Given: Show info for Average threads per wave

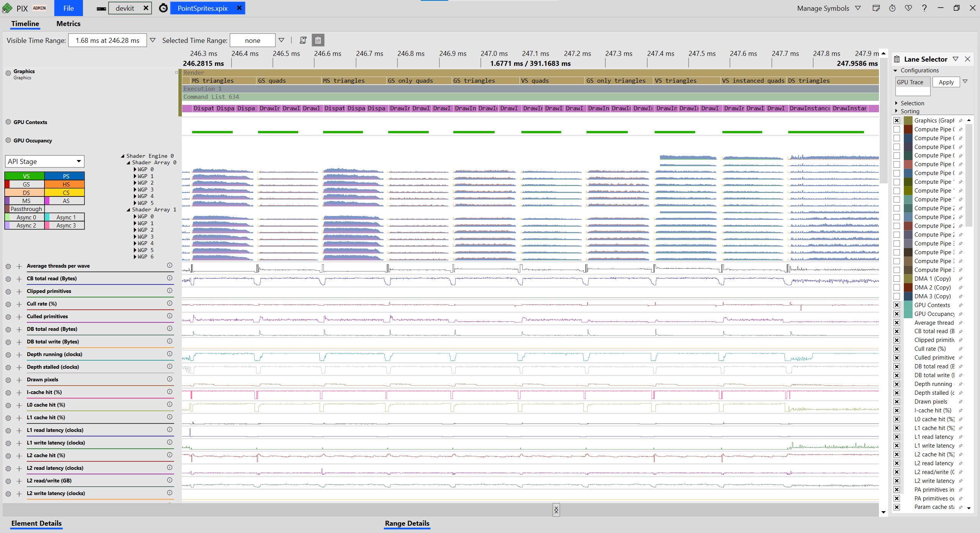Looking at the screenshot, I should click(x=170, y=265).
